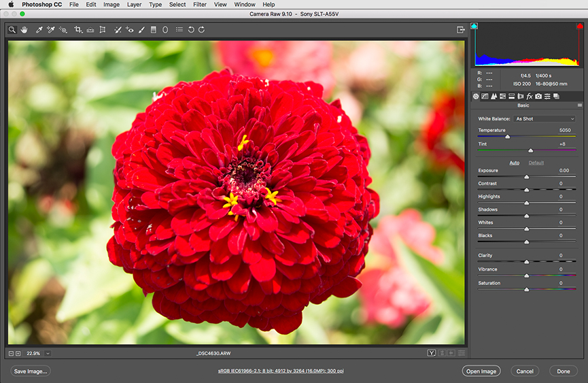Image resolution: width=588 pixels, height=383 pixels.
Task: Rotate image 90° clockwise
Action: coord(202,30)
